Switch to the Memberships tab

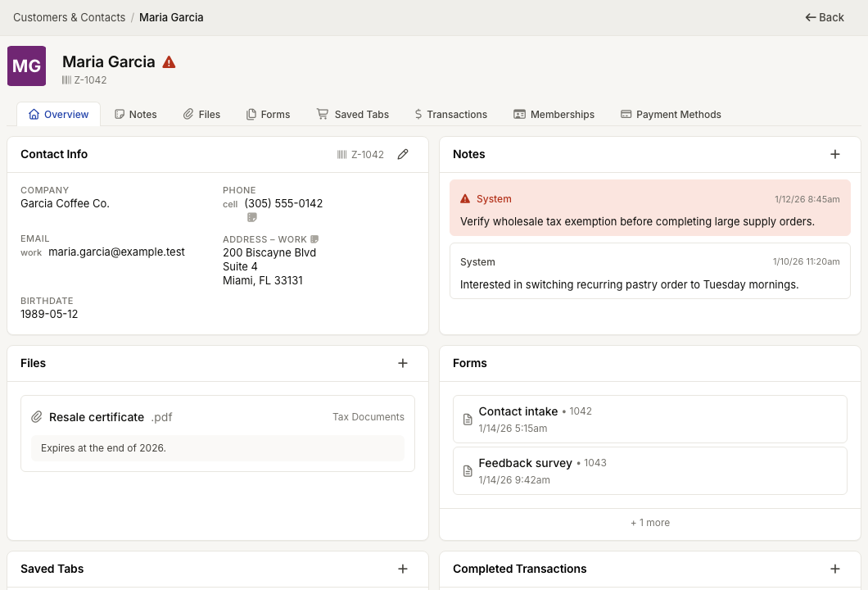tap(554, 114)
